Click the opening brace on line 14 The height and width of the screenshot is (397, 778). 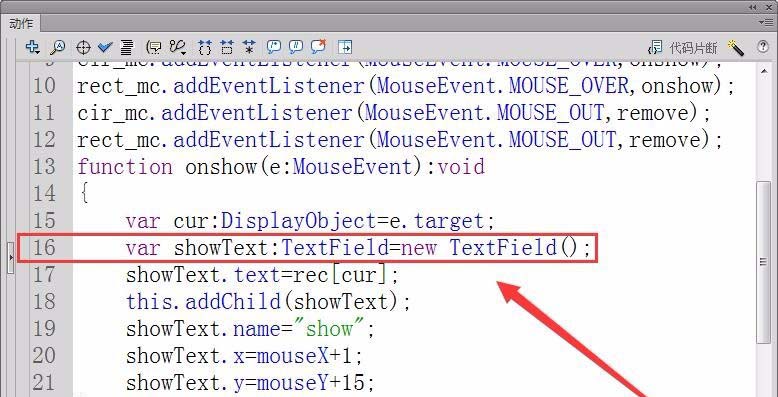click(x=84, y=194)
